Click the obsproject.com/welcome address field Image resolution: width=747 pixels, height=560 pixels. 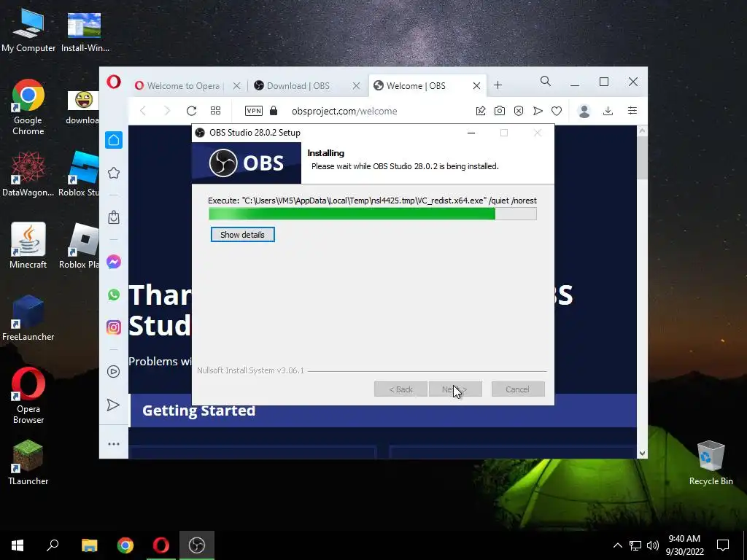click(x=344, y=111)
